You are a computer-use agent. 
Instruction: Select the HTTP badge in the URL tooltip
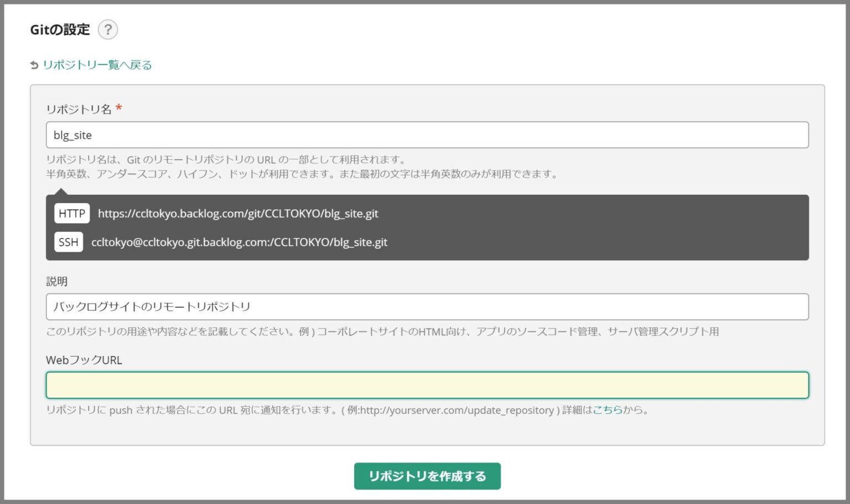[72, 213]
